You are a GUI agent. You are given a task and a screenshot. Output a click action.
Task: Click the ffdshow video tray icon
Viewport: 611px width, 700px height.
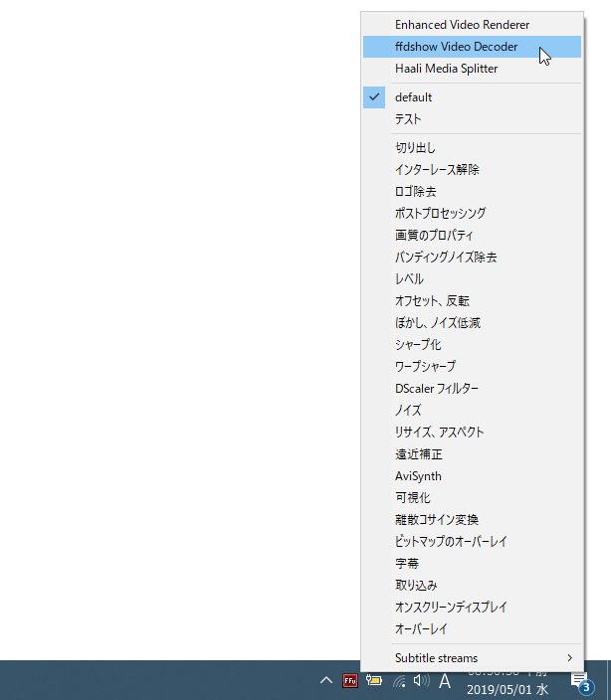coord(350,681)
